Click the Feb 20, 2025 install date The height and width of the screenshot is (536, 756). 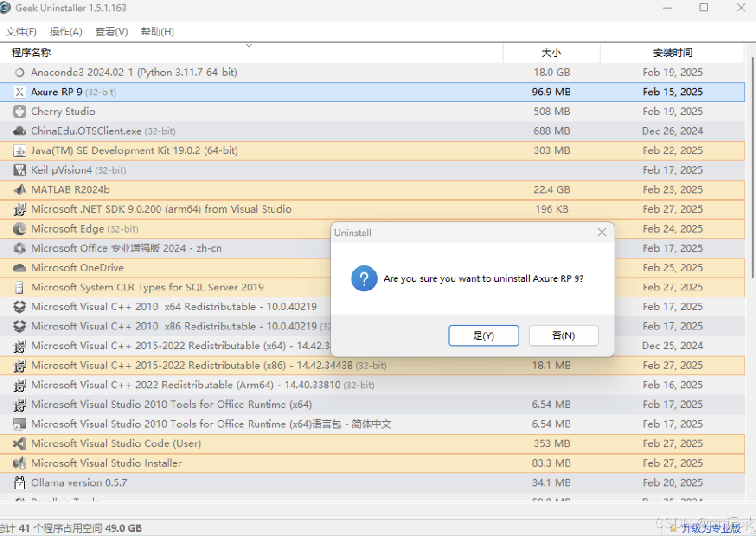pyautogui.click(x=673, y=483)
